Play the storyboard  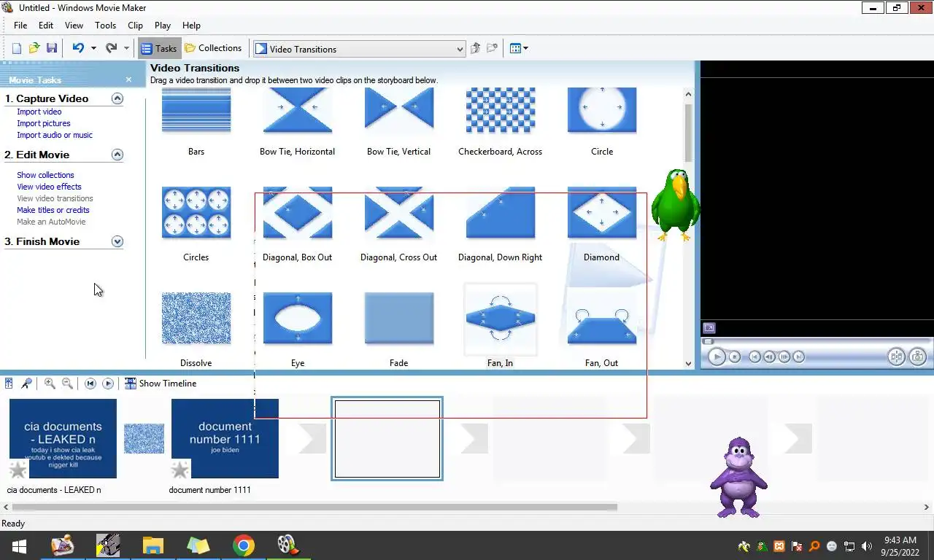coord(108,384)
